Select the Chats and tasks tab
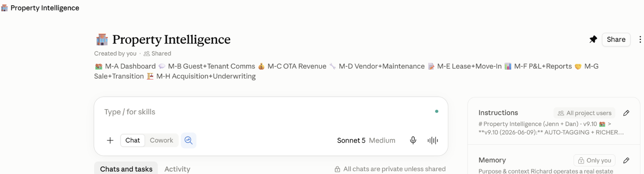644x174 pixels. (126, 169)
